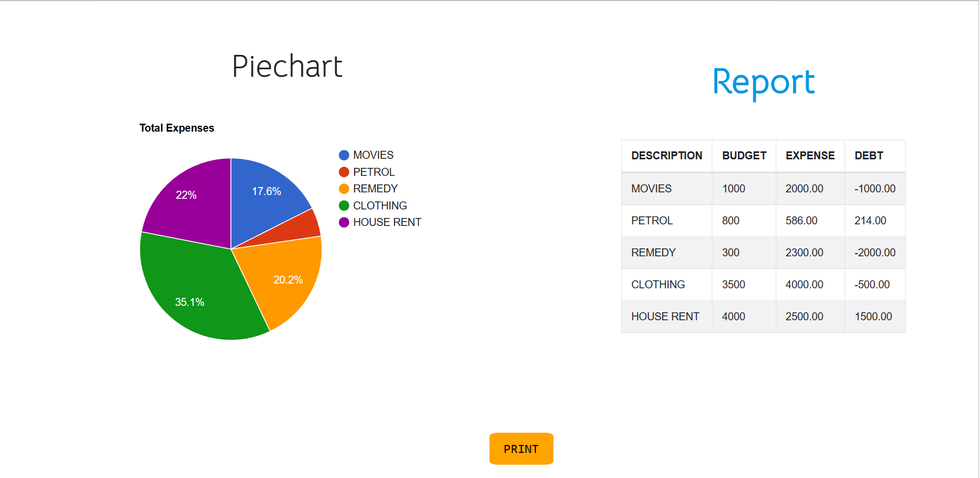Click the purple HOUSE RENT legend dot
980x478 pixels.
[x=344, y=222]
